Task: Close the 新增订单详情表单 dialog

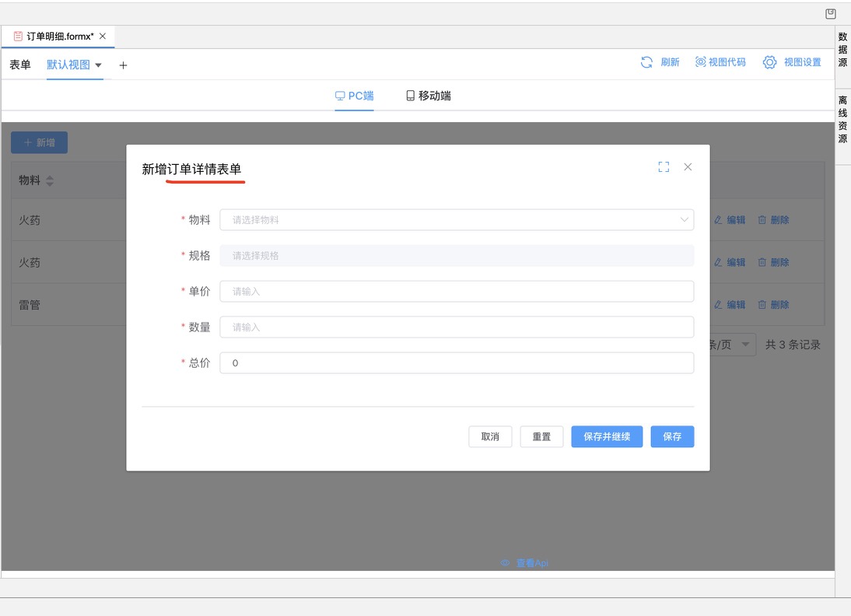Action: tap(688, 167)
